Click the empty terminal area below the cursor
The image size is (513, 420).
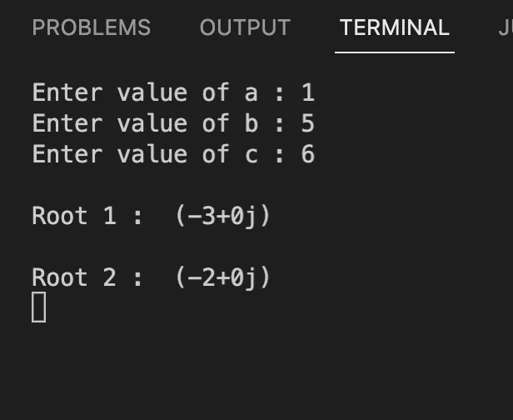(x=250, y=367)
